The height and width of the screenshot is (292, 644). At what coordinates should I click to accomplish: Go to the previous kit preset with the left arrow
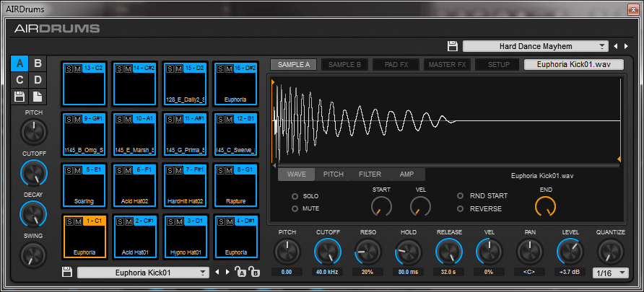[616, 46]
